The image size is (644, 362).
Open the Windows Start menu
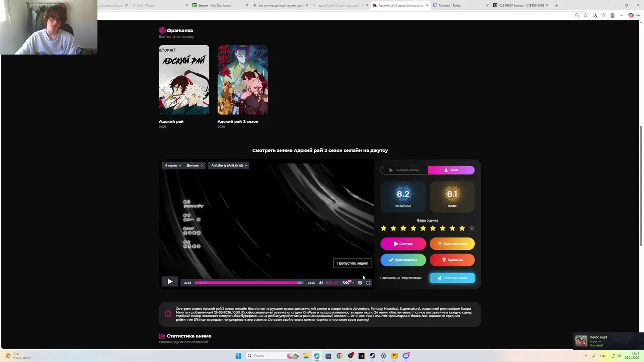pos(238,356)
